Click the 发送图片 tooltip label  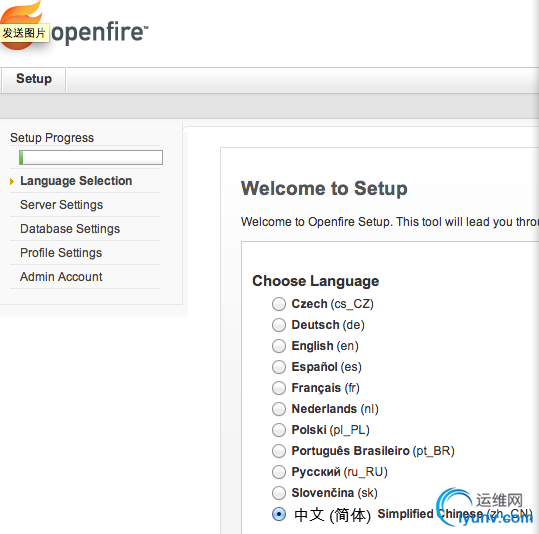(x=24, y=33)
